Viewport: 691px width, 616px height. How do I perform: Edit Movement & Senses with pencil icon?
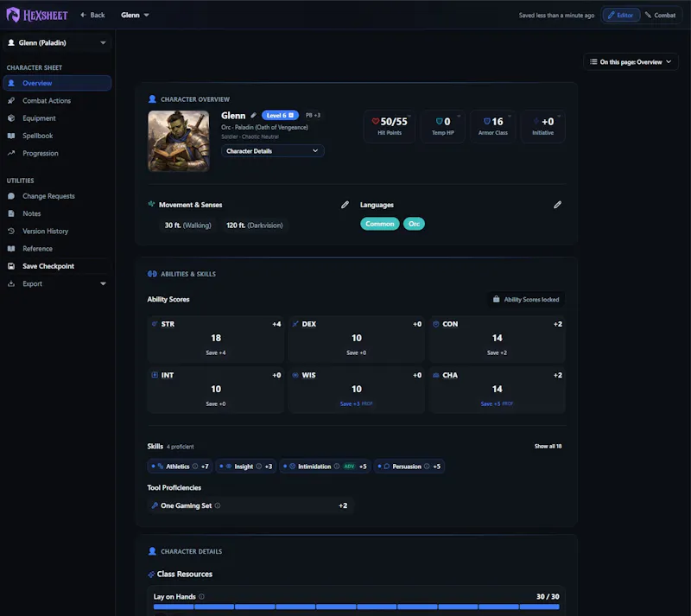pyautogui.click(x=345, y=205)
